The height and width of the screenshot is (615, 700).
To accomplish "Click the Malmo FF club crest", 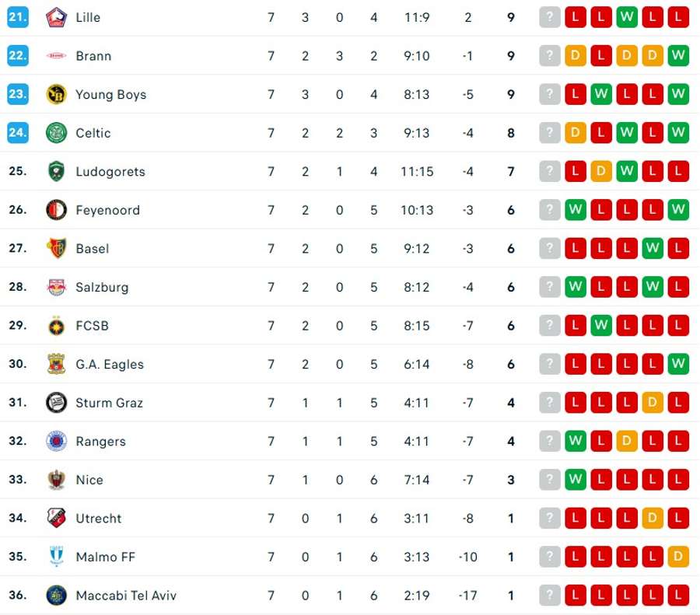I will point(57,557).
